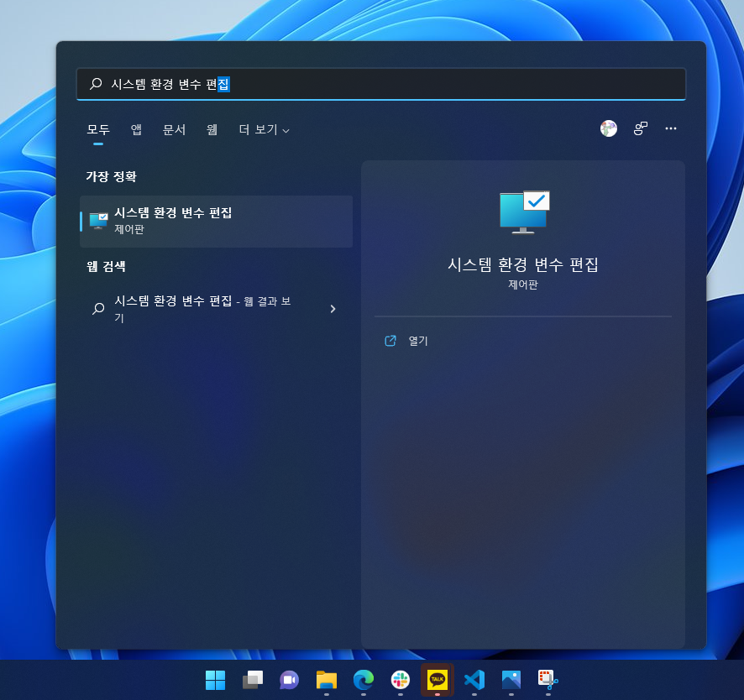Image resolution: width=744 pixels, height=700 pixels.
Task: Click the monitor icon in best match row
Action: 99,221
